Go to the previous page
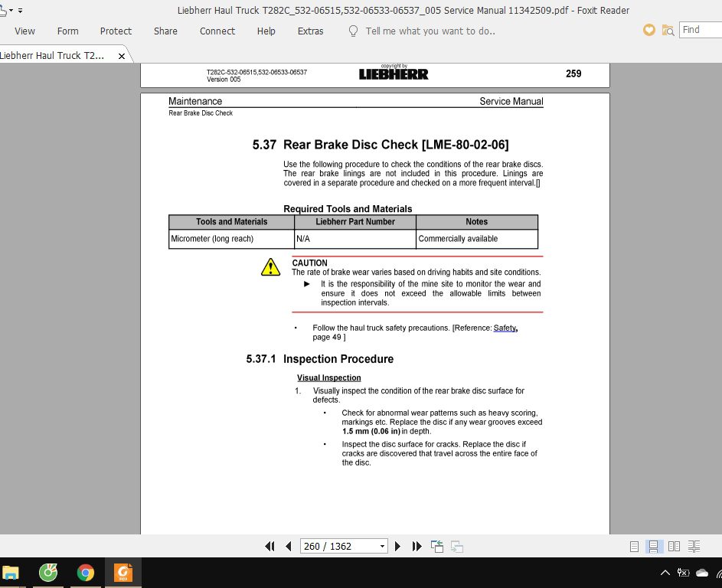This screenshot has height=588, width=722. click(x=289, y=546)
